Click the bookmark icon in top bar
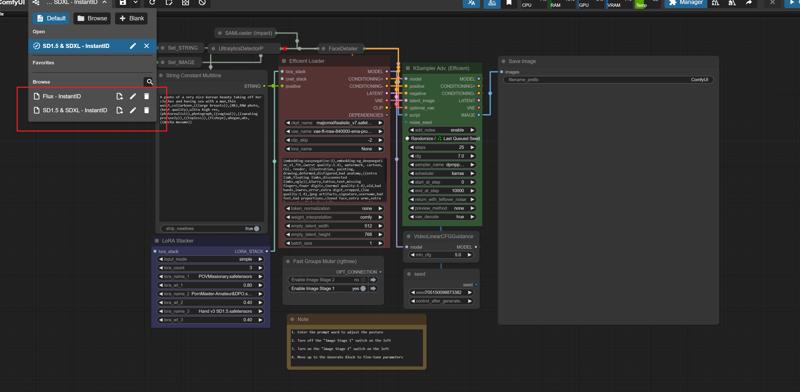The image size is (800, 392). click(x=509, y=3)
